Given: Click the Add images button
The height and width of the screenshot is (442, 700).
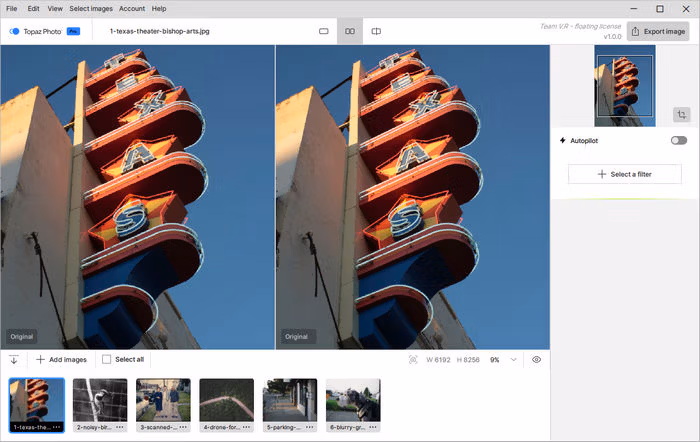Looking at the screenshot, I should coord(62,359).
